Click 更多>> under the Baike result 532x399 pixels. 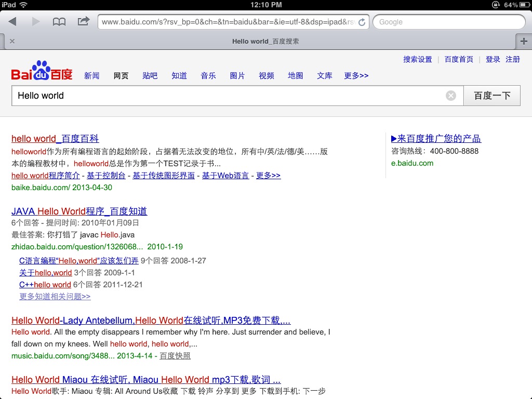pyautogui.click(x=269, y=176)
